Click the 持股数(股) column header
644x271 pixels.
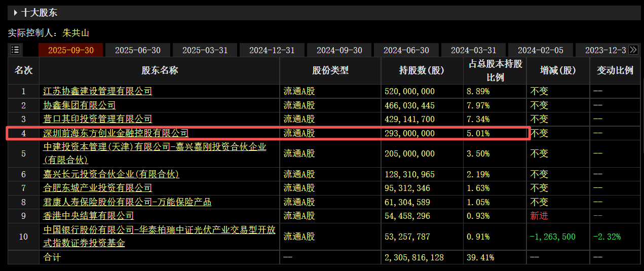422,71
